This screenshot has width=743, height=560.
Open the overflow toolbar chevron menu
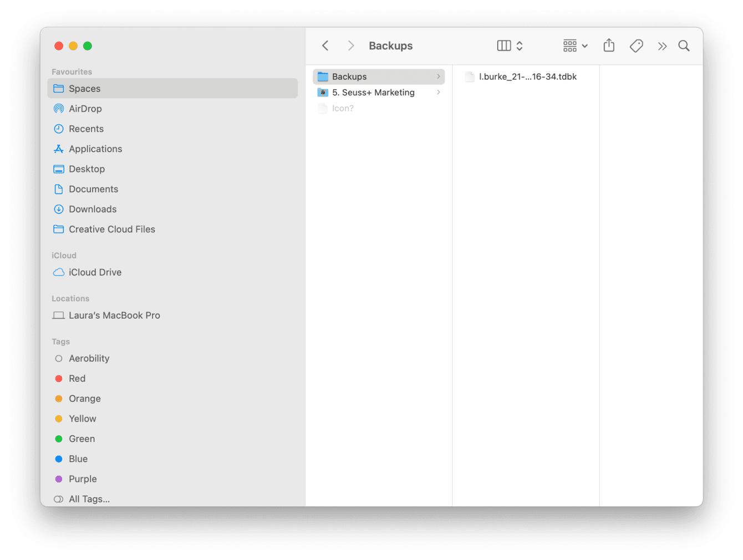pyautogui.click(x=662, y=45)
